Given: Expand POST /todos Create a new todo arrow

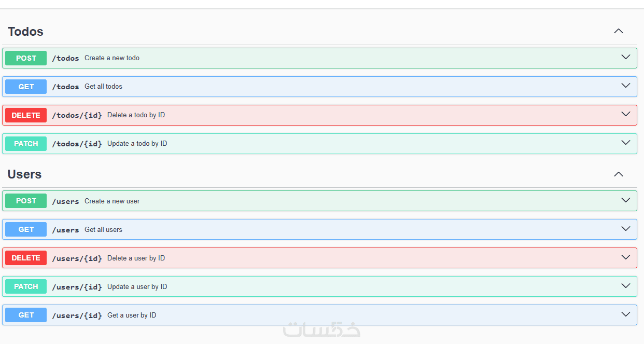Looking at the screenshot, I should pyautogui.click(x=626, y=57).
